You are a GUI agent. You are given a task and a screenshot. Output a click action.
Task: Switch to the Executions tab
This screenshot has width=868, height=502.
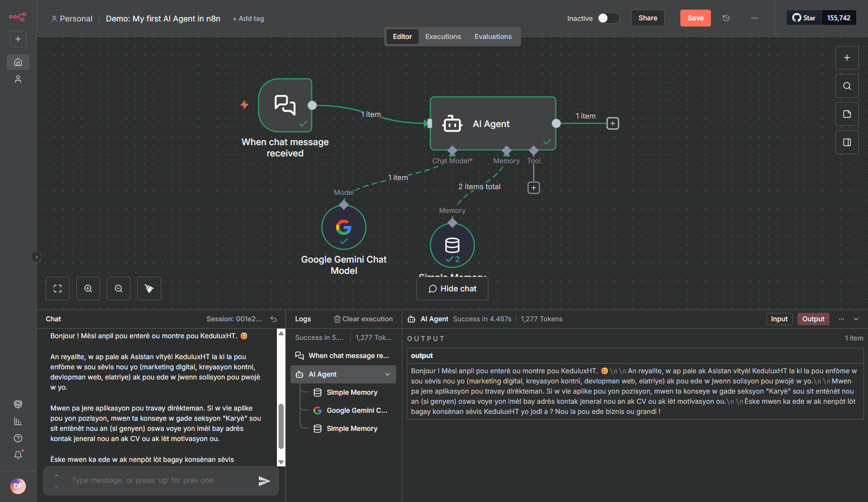pos(442,37)
